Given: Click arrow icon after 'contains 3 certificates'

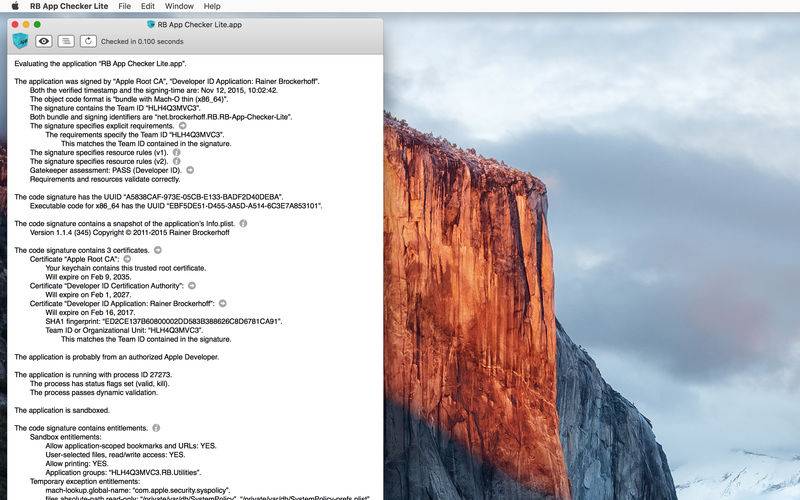Looking at the screenshot, I should click(158, 250).
